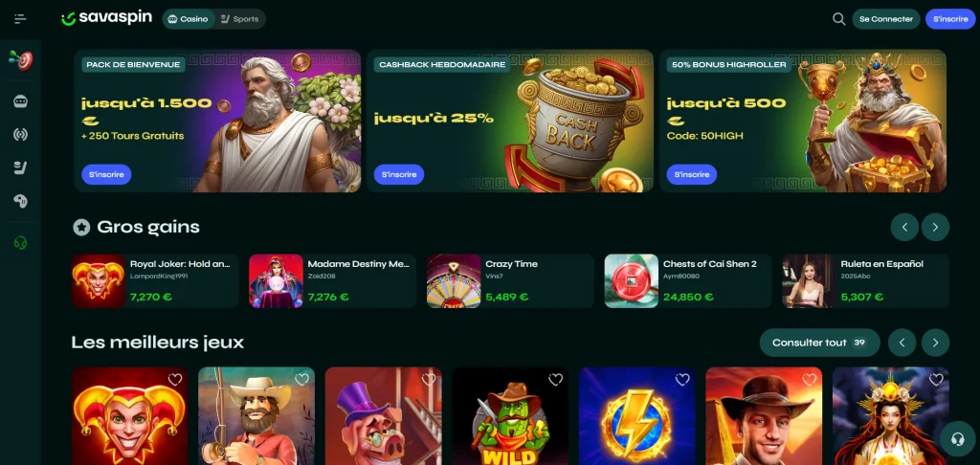The width and height of the screenshot is (980, 465).
Task: Click Consulter tout button for best games
Action: 819,343
